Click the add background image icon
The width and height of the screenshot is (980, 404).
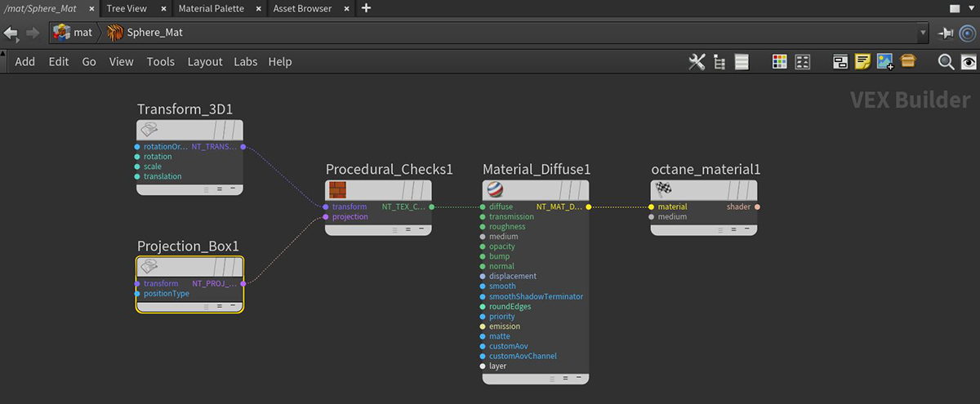tap(885, 62)
